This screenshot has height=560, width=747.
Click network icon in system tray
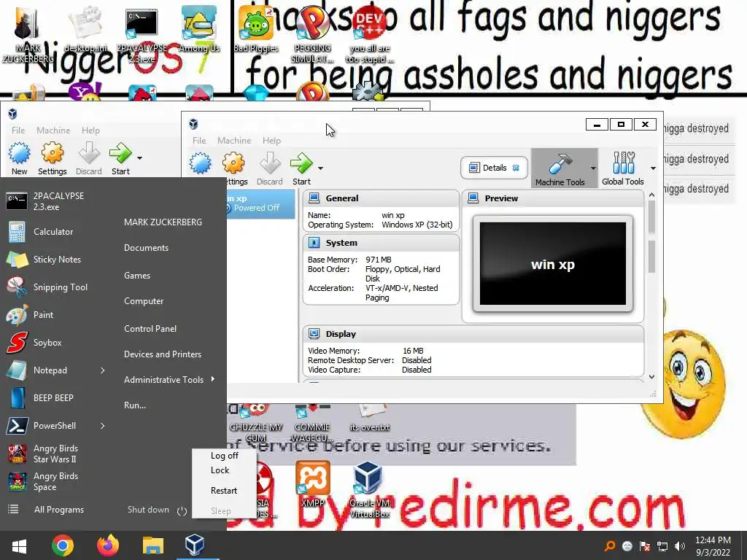pyautogui.click(x=662, y=546)
